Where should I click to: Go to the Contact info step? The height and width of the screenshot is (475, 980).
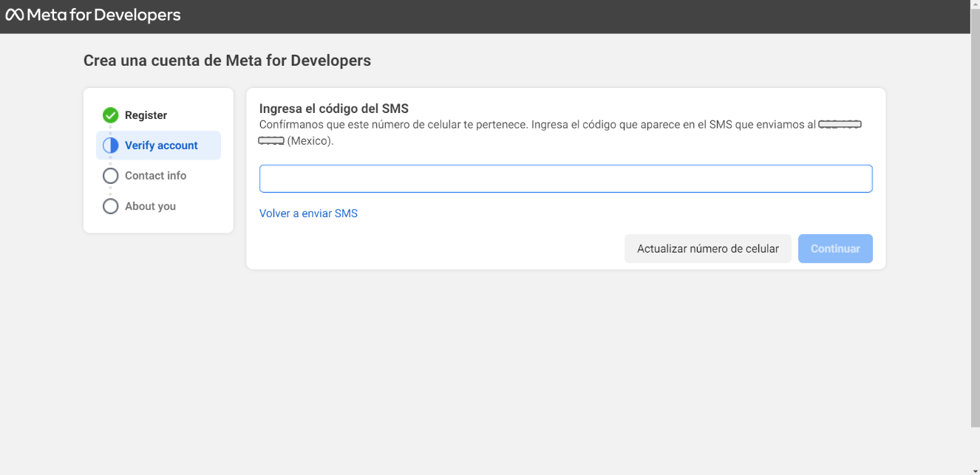click(x=155, y=176)
